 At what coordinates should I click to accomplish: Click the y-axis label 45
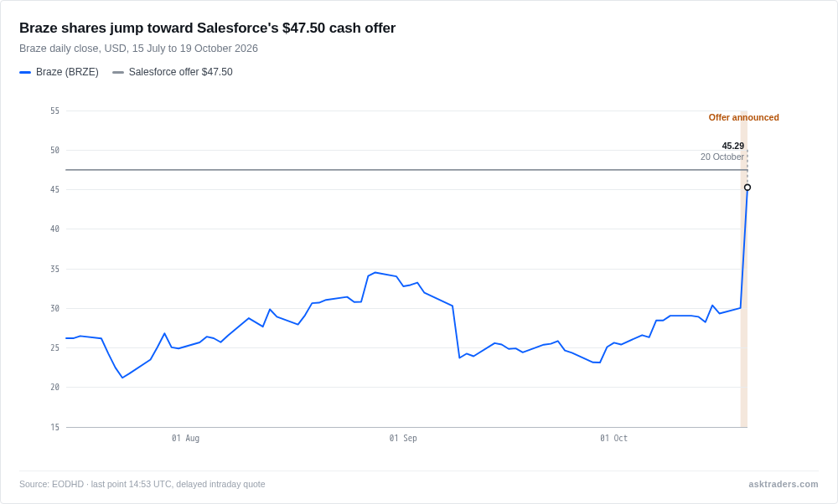coord(55,189)
